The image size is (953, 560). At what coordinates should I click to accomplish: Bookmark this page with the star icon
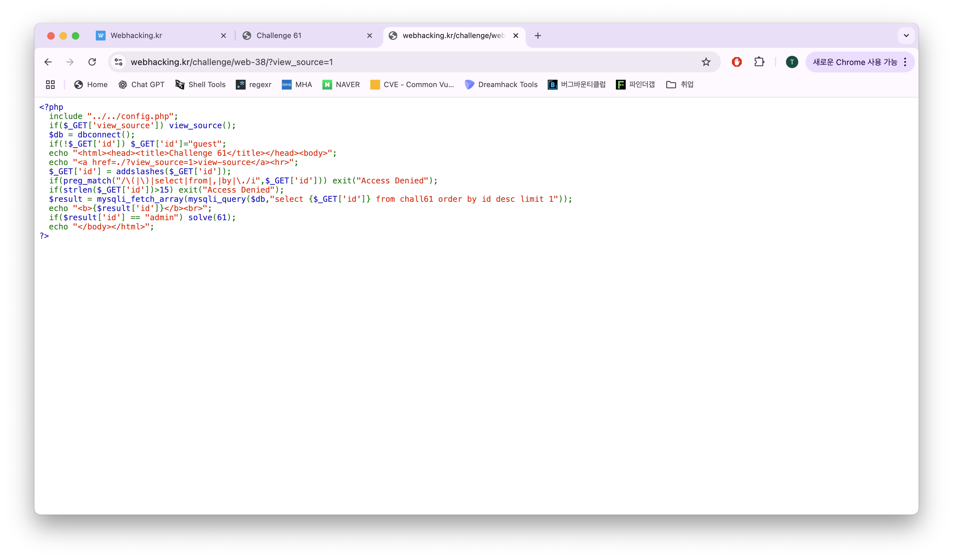pos(706,62)
